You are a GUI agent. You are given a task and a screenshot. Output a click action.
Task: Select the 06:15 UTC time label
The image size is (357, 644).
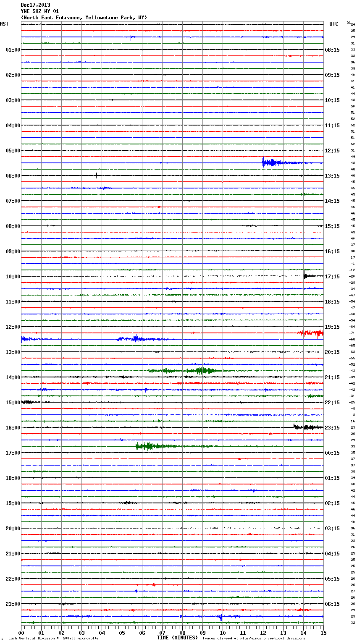(332, 604)
